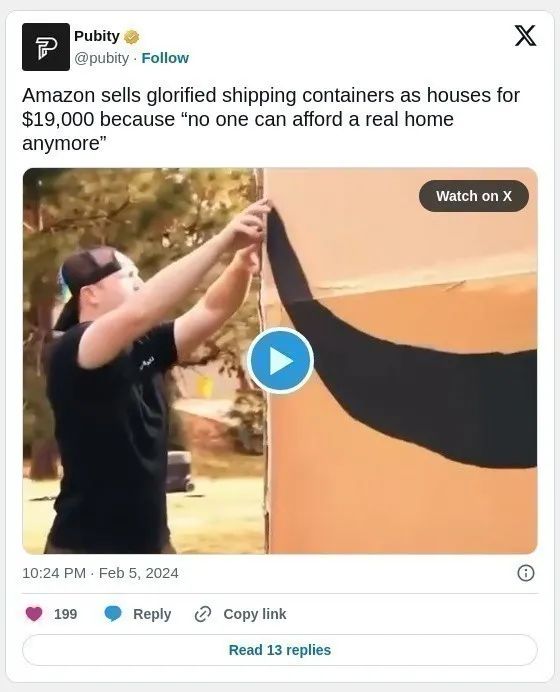Click the Pubity profile avatar
This screenshot has height=692, width=560.
tap(46, 47)
